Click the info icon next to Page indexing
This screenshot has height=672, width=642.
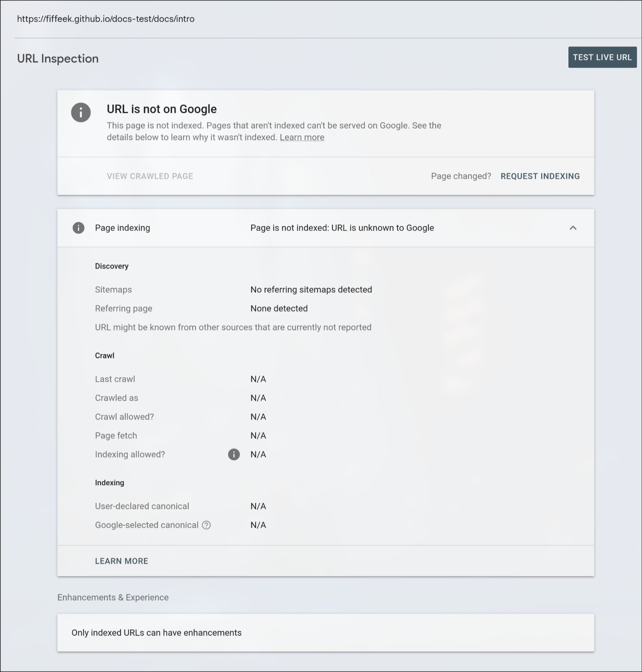(x=78, y=228)
